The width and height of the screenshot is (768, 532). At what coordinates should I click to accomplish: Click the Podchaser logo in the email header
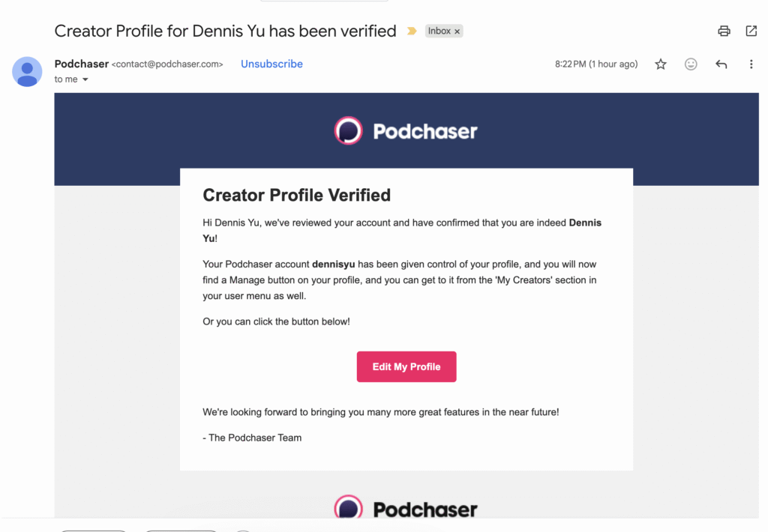coord(406,130)
